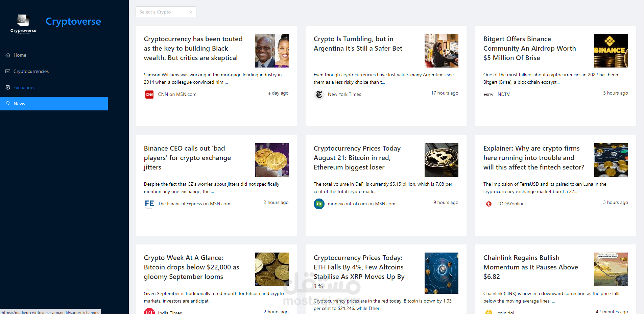The height and width of the screenshot is (314, 644).
Task: Expand the crypto selector chevron arrow
Action: [x=191, y=12]
